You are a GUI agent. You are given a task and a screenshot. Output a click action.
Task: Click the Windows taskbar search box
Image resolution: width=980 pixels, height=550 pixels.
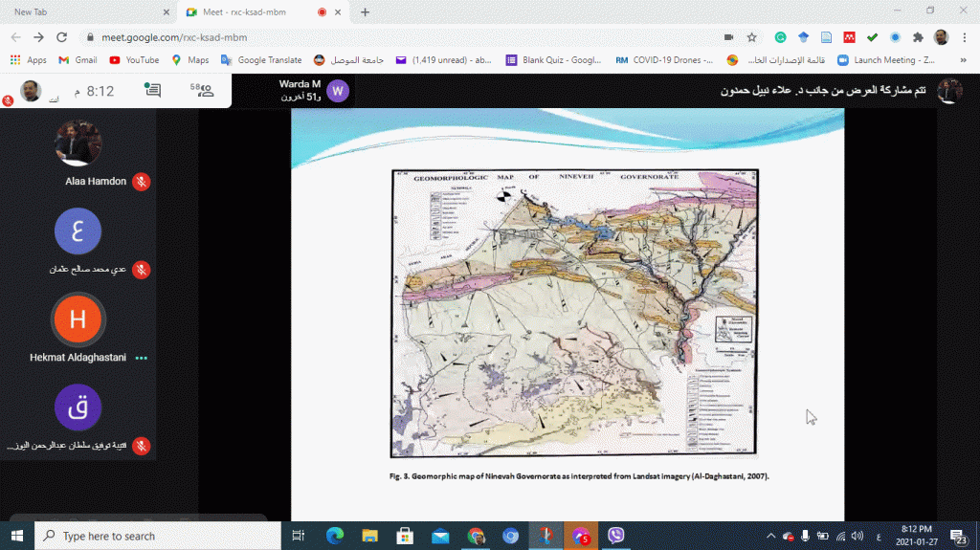pyautogui.click(x=158, y=536)
